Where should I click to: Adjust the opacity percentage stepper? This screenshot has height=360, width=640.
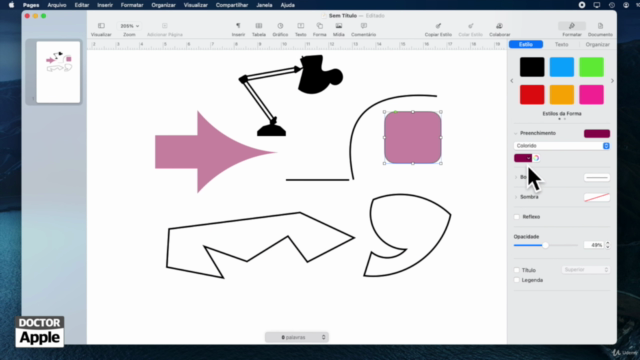click(608, 245)
